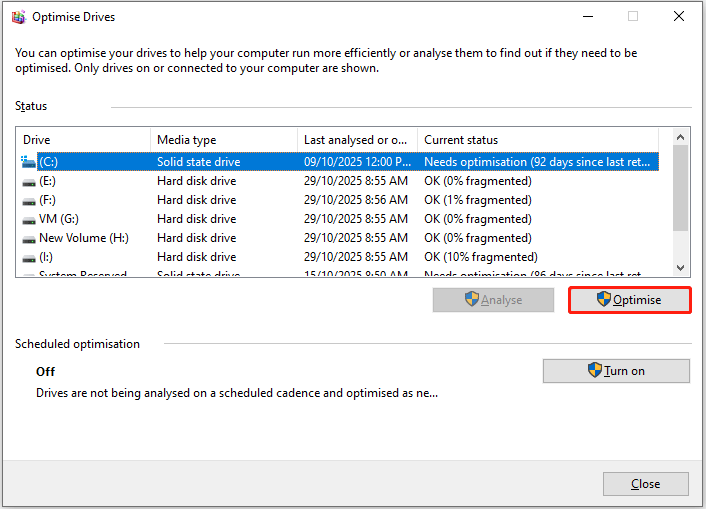Click the C: drive Windows icon

28,162
